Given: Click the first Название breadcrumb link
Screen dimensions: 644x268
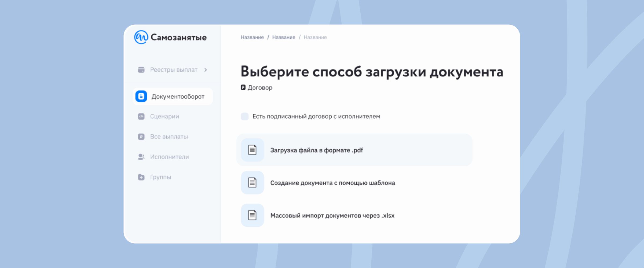Looking at the screenshot, I should coord(252,37).
